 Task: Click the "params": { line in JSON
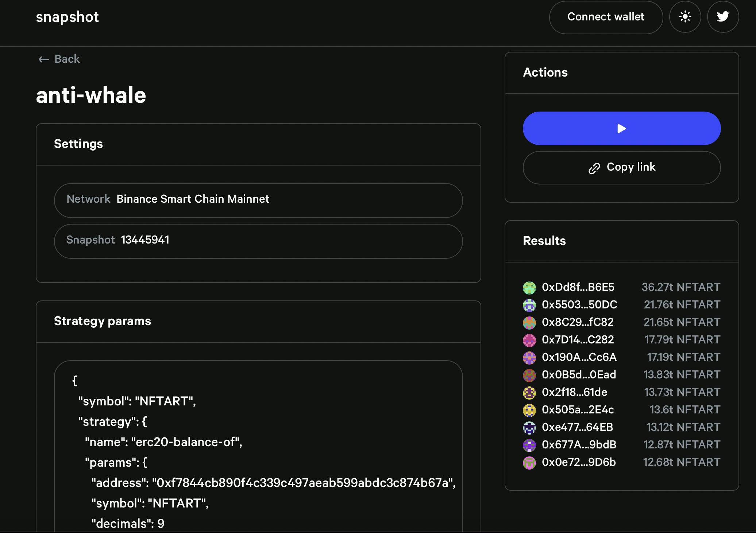(116, 463)
